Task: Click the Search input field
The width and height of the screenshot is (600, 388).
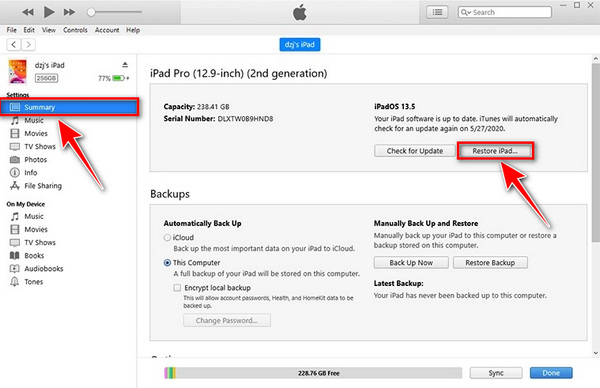Action: click(x=505, y=12)
